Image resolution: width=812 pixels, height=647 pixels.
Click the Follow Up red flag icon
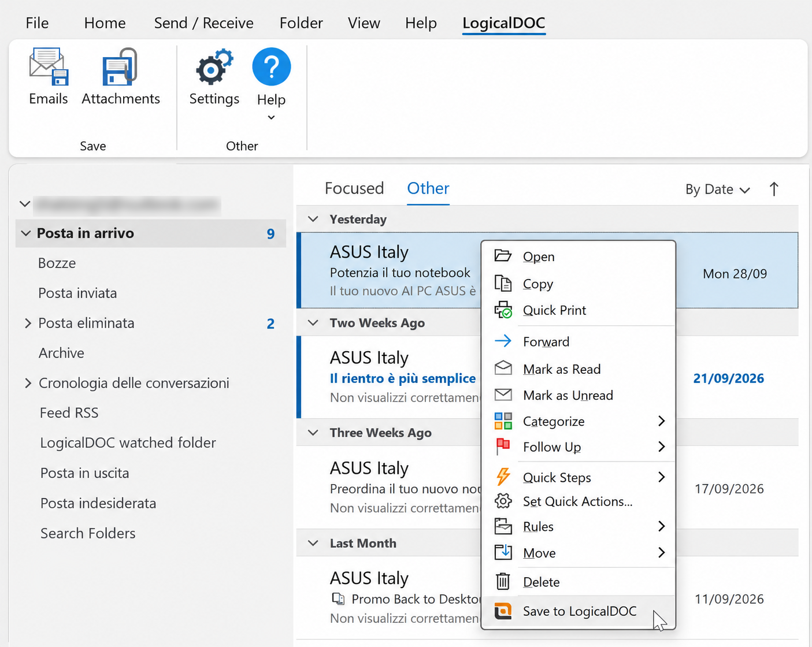[503, 447]
